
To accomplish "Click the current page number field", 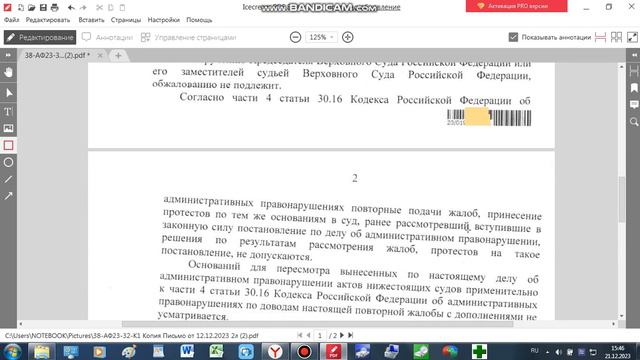I will (x=320, y=335).
